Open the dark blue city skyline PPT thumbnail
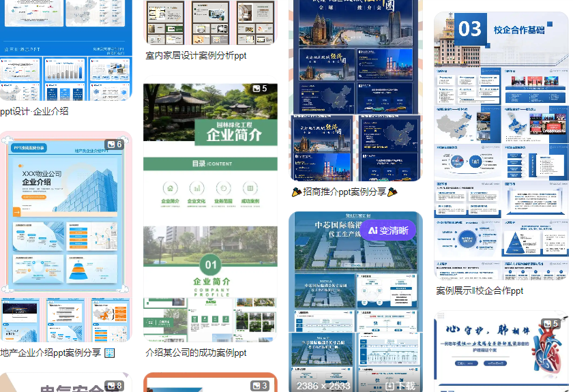Image resolution: width=573 pixels, height=392 pixels. 356,89
